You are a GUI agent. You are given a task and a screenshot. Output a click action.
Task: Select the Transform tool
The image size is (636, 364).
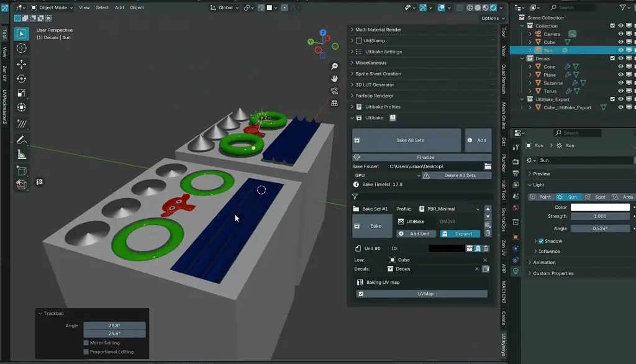pos(22,107)
